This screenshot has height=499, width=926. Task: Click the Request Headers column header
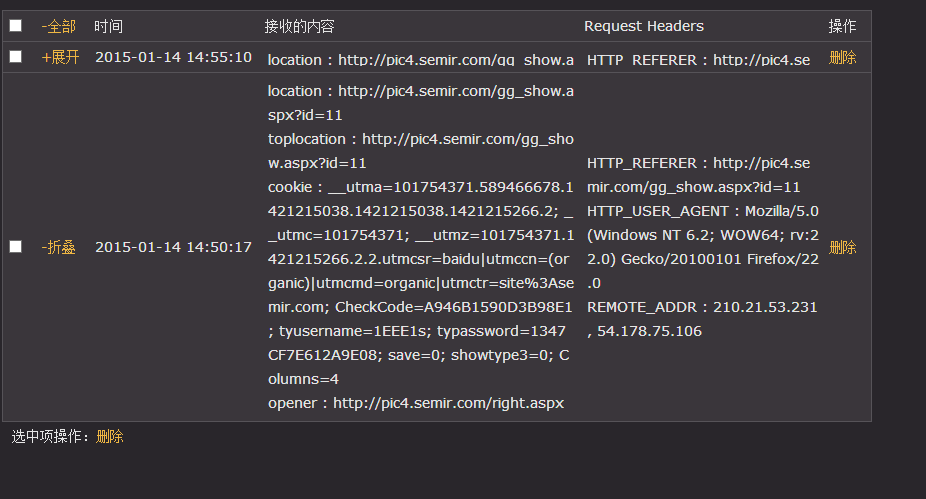tap(644, 26)
